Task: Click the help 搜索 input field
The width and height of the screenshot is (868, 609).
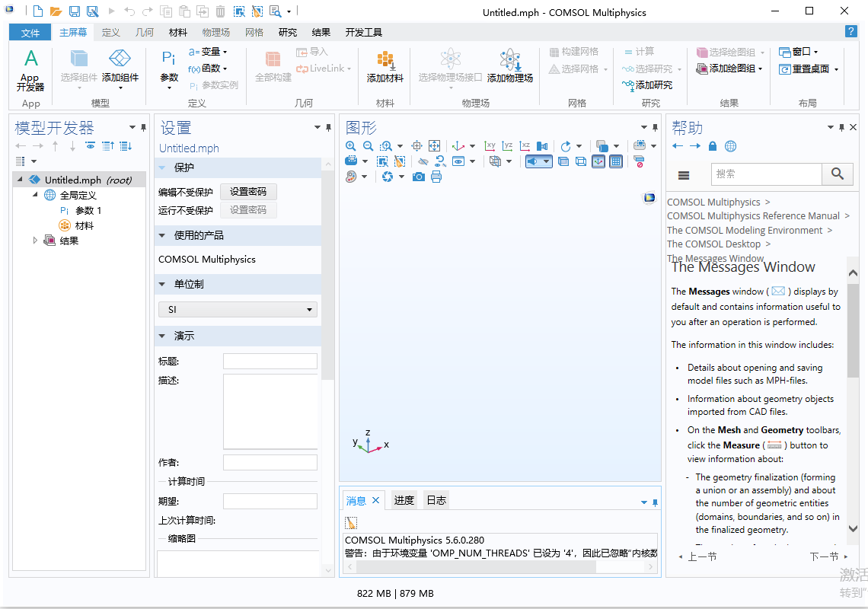Action: pos(767,174)
